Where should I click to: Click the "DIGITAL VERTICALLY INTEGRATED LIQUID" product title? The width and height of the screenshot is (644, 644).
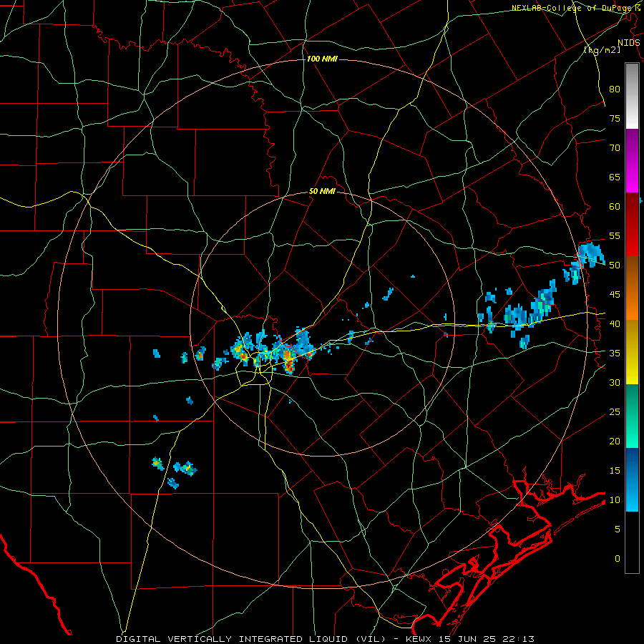[x=232, y=639]
